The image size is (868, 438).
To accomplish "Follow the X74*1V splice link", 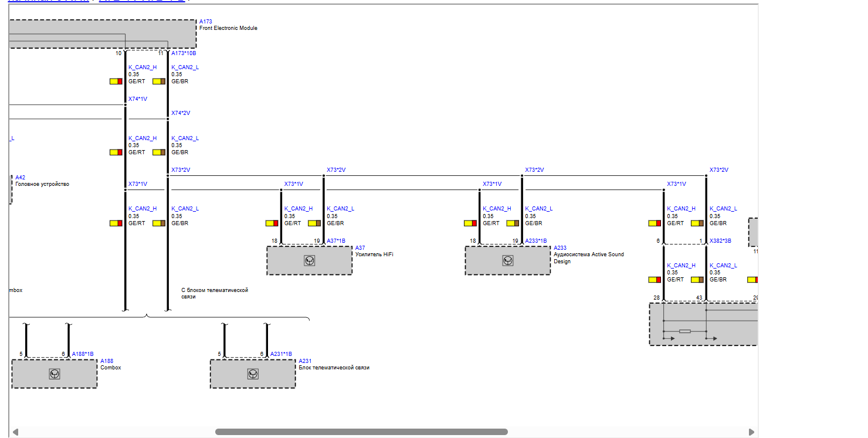I will pos(138,99).
